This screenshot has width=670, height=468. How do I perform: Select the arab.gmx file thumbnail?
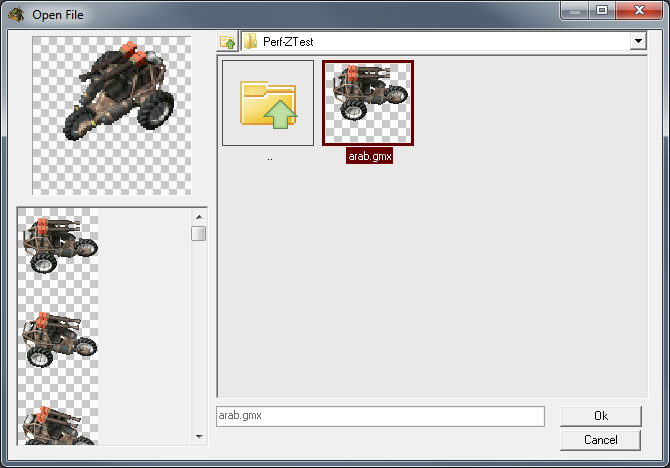tap(368, 103)
